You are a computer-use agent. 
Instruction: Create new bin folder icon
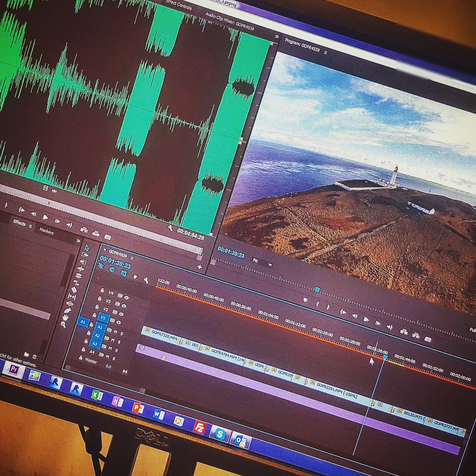point(26,355)
